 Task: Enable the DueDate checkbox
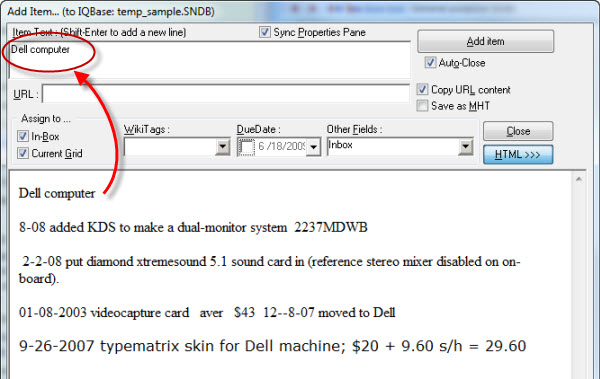coord(247,147)
